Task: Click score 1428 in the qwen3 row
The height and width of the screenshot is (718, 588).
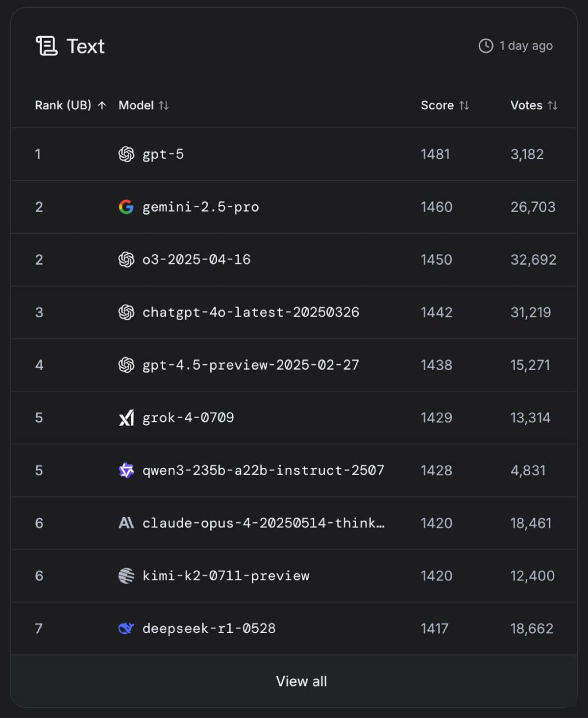Action: pos(437,471)
